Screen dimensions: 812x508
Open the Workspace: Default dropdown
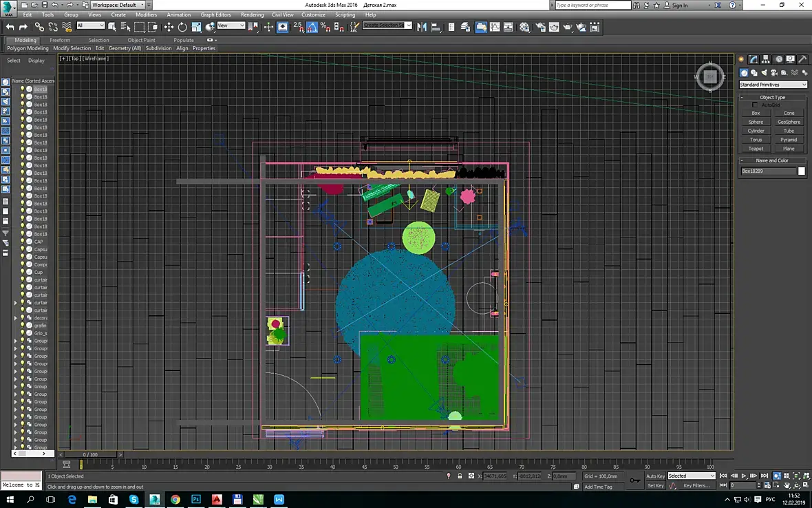pos(118,5)
